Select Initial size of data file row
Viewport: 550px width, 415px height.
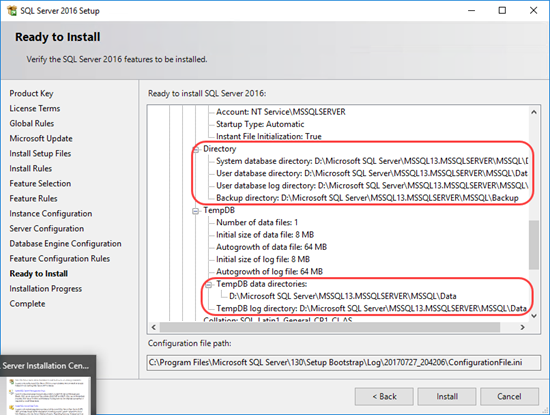(265, 235)
